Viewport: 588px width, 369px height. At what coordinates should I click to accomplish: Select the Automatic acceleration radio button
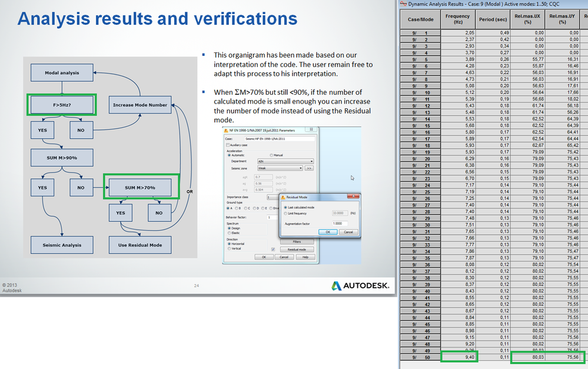[x=229, y=155]
